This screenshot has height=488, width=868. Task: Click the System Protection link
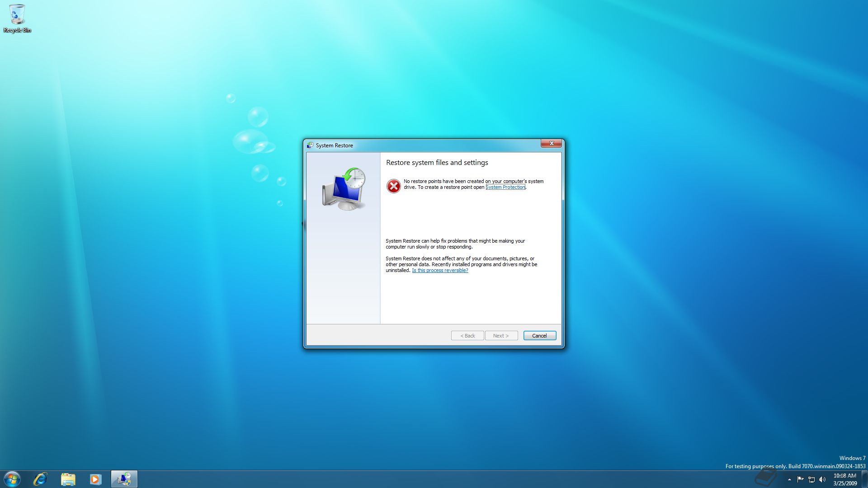(x=505, y=188)
